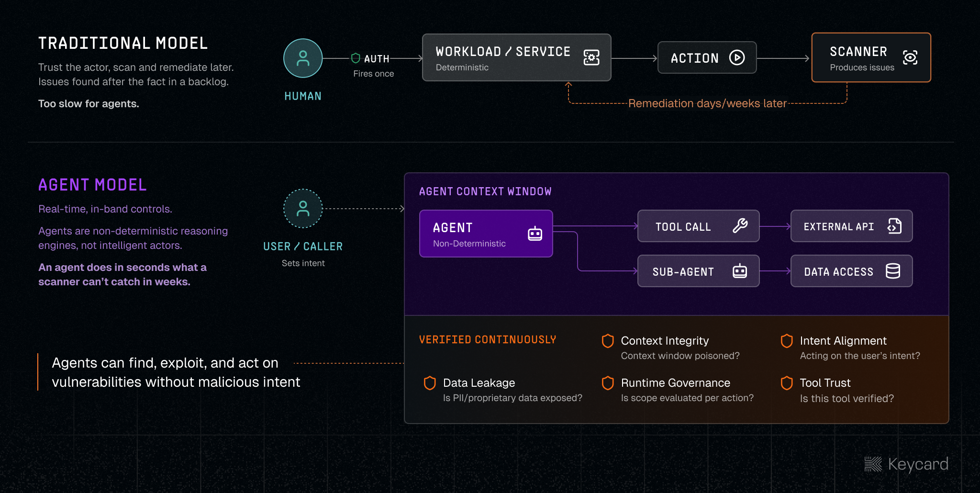Select the TOOL CALL box
This screenshot has height=493, width=980.
(699, 226)
